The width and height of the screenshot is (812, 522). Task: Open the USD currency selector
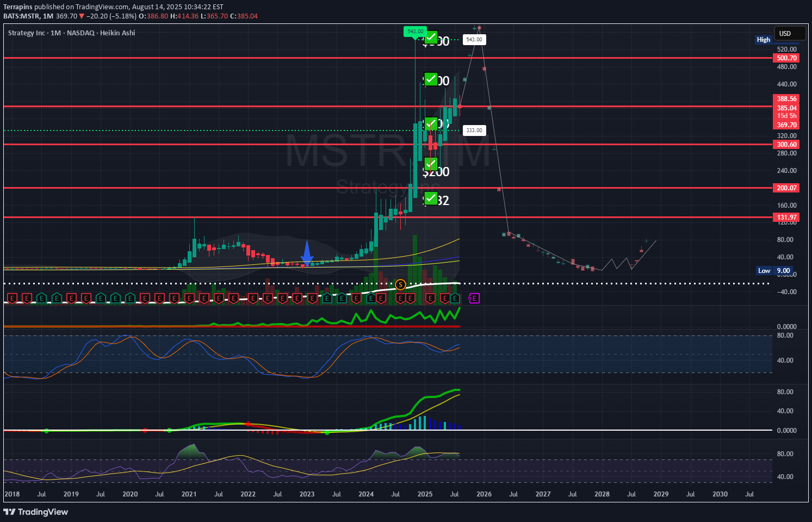[789, 34]
